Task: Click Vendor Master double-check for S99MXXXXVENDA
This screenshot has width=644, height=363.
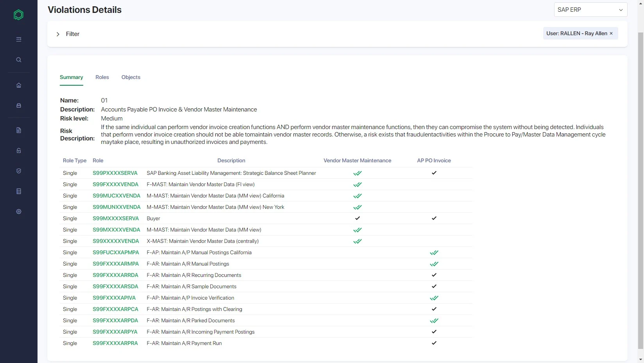Action: pyautogui.click(x=358, y=230)
